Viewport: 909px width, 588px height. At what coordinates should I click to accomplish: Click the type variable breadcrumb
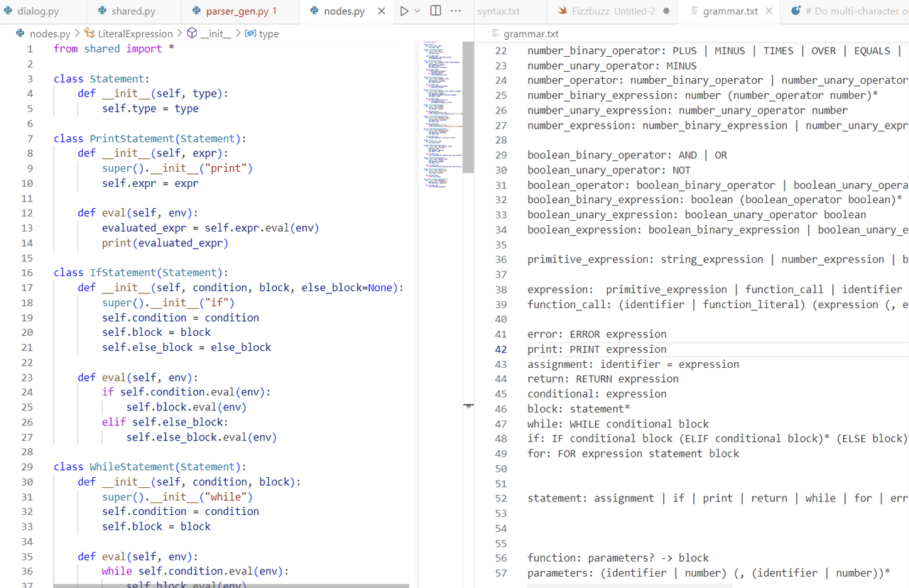click(268, 34)
